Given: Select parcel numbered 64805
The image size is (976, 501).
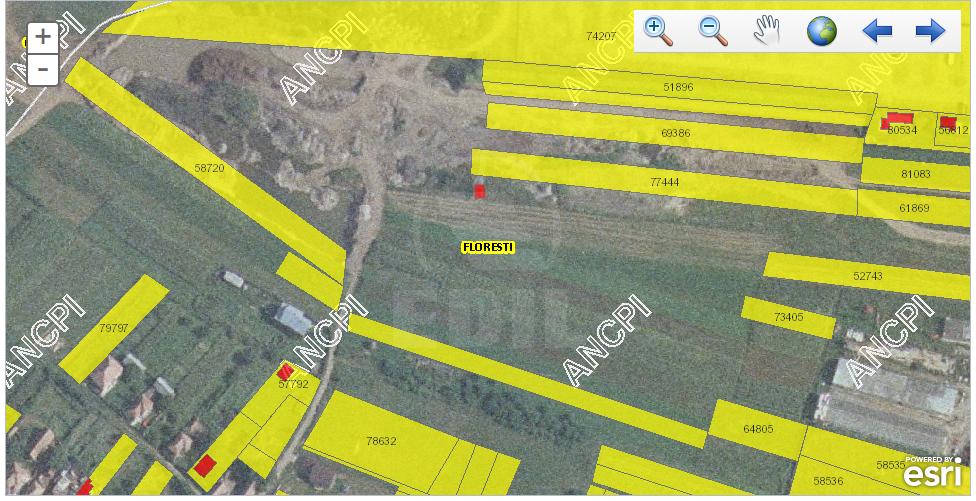Looking at the screenshot, I should click(x=758, y=429).
